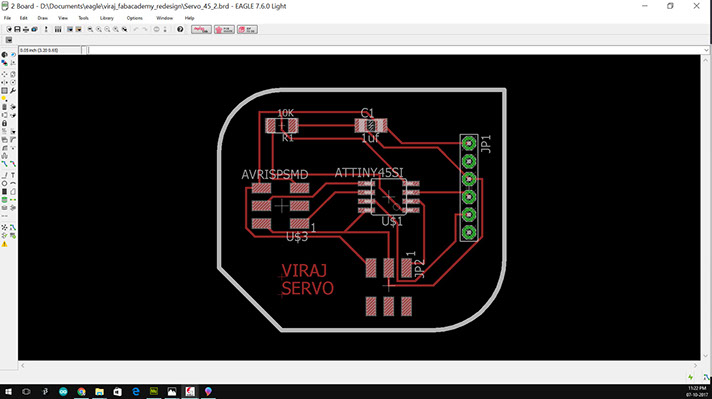Open the Window menu
712x399 pixels.
[x=164, y=18]
